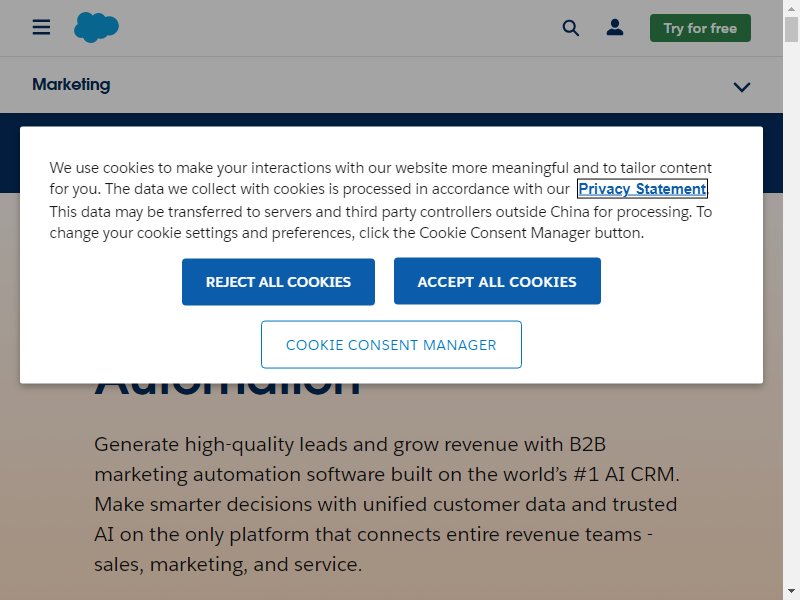The height and width of the screenshot is (600, 800).
Task: Click the Try for free button
Action: pos(700,28)
